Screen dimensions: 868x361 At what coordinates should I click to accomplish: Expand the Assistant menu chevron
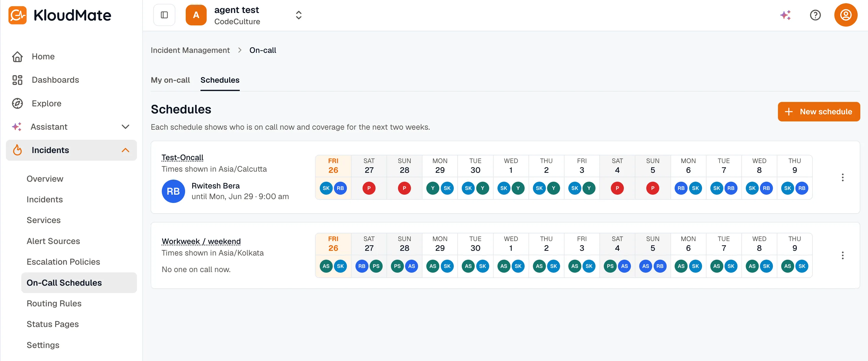pyautogui.click(x=125, y=127)
